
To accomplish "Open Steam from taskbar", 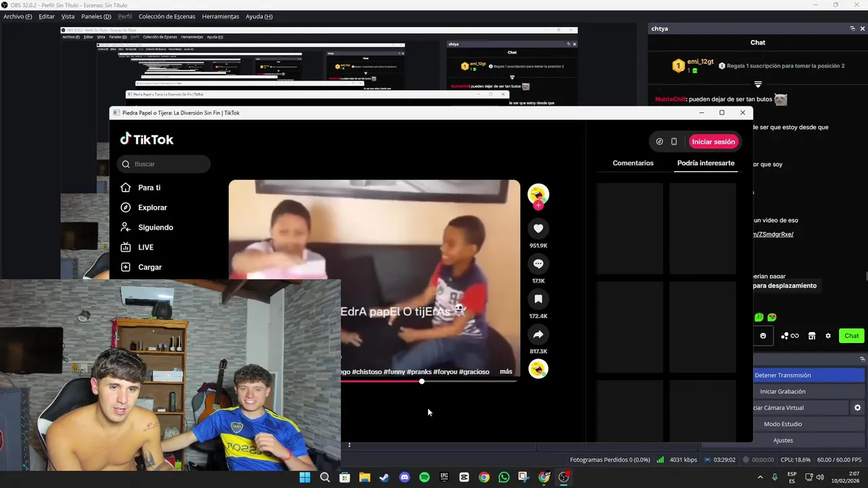I will (384, 477).
